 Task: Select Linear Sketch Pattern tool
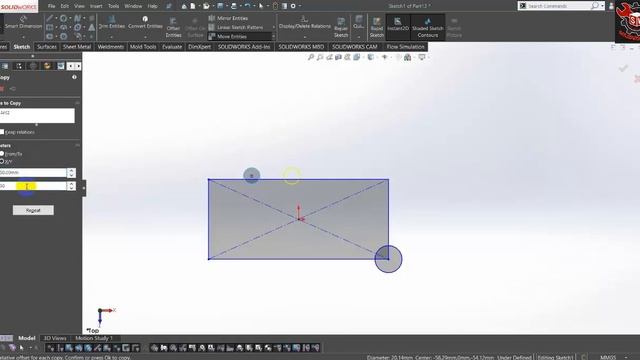point(236,27)
